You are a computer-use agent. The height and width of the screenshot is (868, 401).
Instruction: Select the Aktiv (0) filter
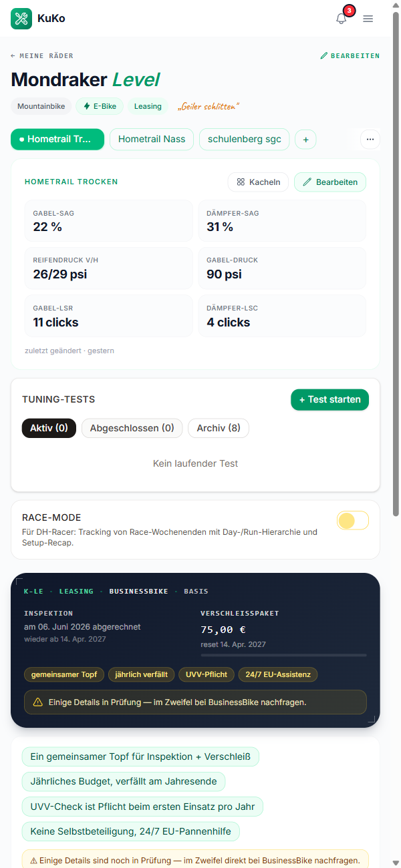(x=49, y=428)
